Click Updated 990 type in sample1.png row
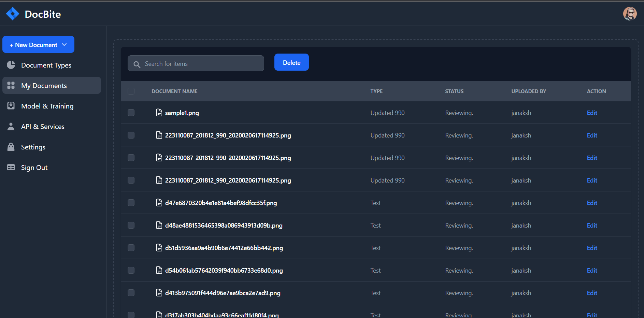This screenshot has height=318, width=644. click(x=387, y=113)
